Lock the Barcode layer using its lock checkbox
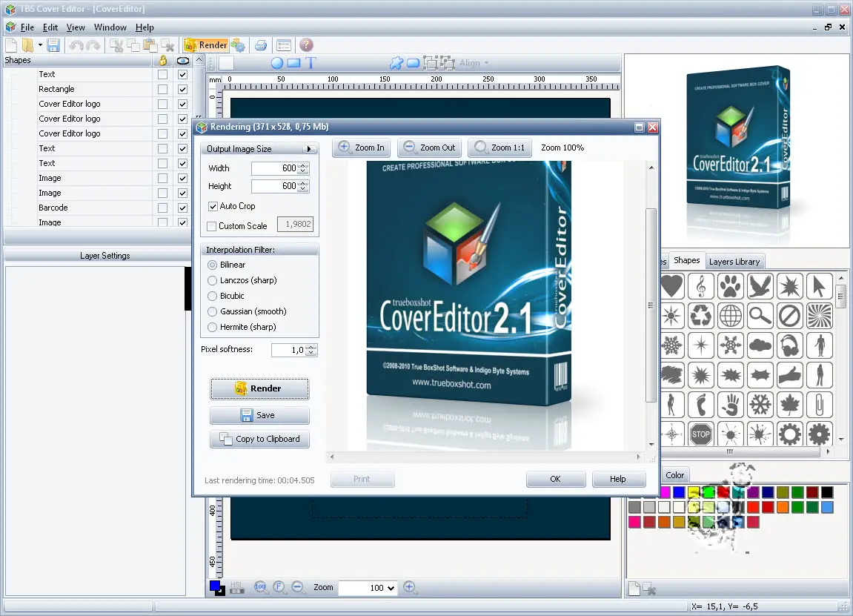This screenshot has width=853, height=616. 162,208
